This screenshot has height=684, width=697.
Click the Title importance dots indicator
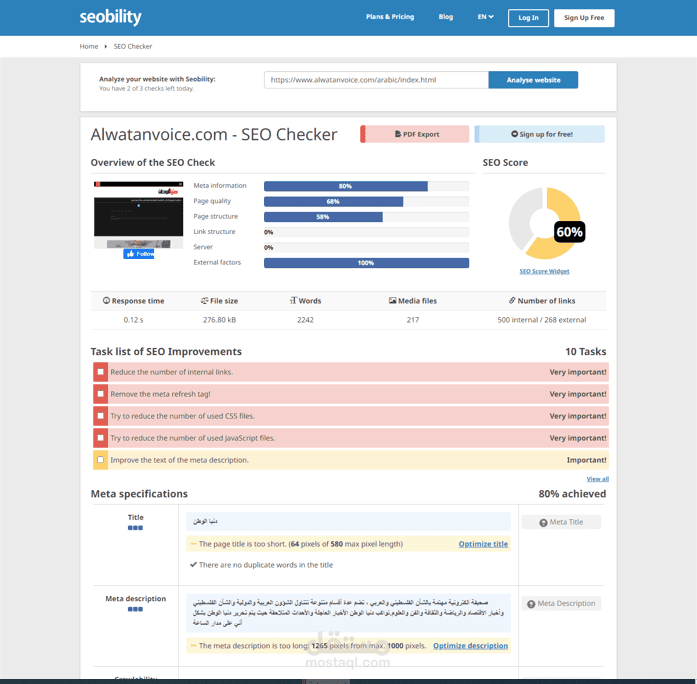point(135,528)
